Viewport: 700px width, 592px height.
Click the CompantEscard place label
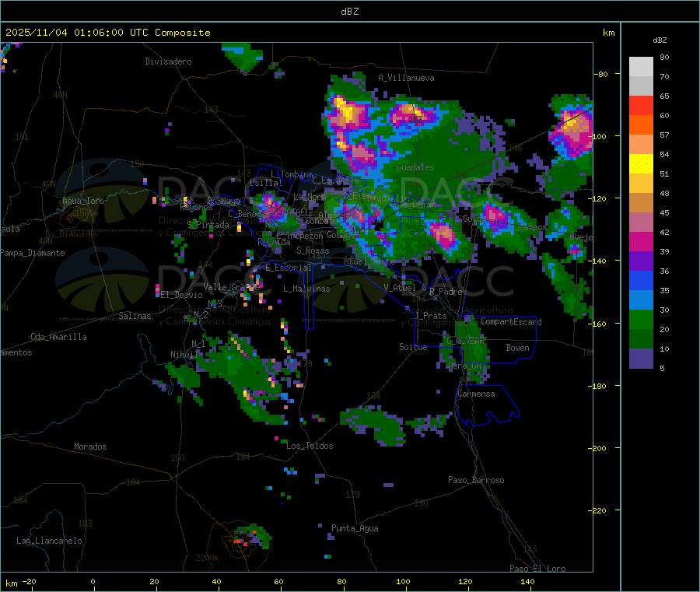click(511, 322)
